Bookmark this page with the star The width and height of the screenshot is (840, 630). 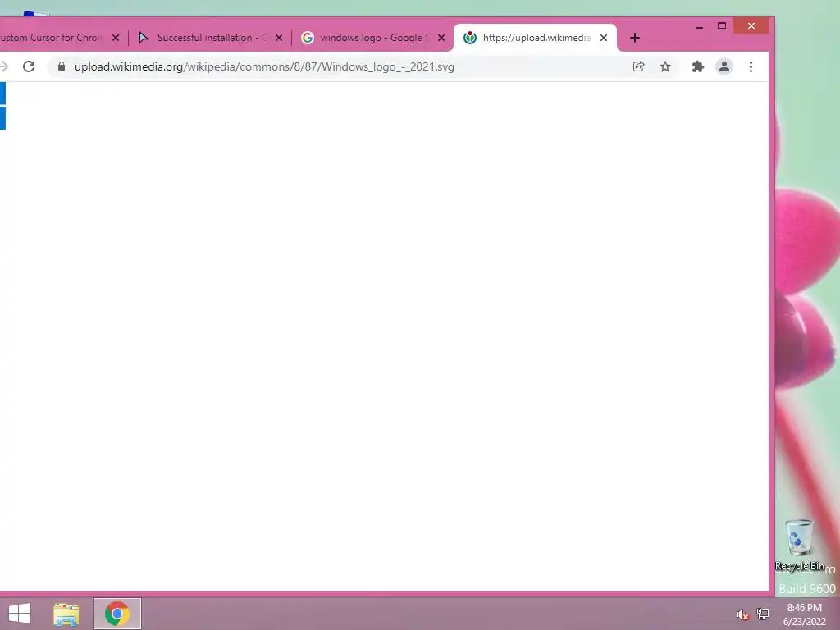click(664, 66)
